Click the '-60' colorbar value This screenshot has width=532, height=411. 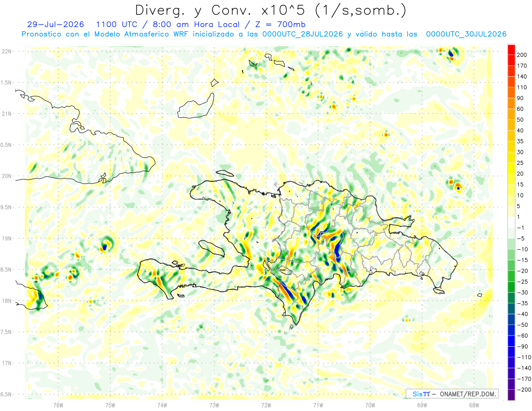(523, 336)
